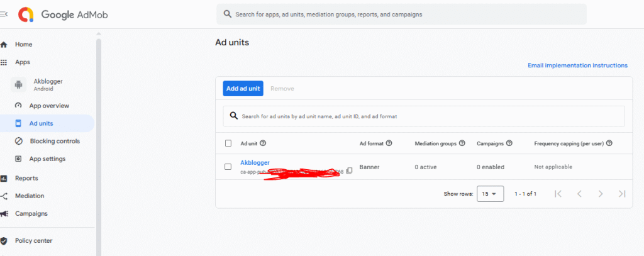Click the App overview gauge icon
The width and height of the screenshot is (644, 256).
coord(18,106)
